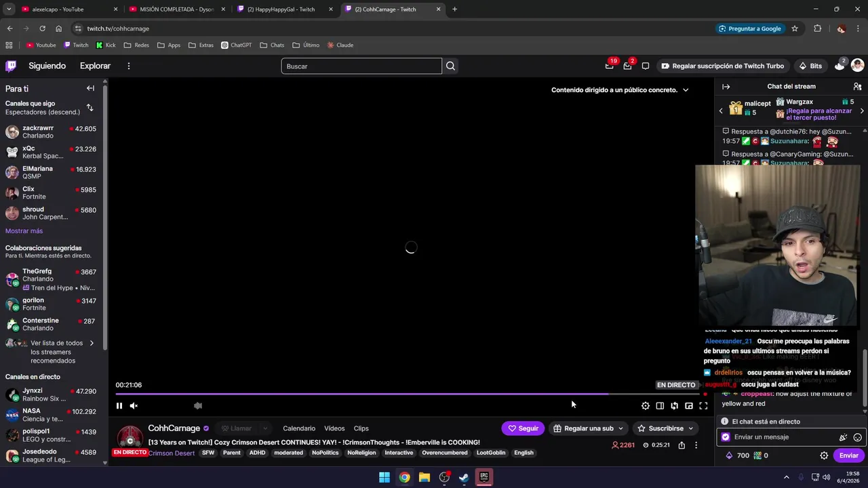Show previous gift leaderboard entry
The height and width of the screenshot is (488, 868).
coord(721,110)
